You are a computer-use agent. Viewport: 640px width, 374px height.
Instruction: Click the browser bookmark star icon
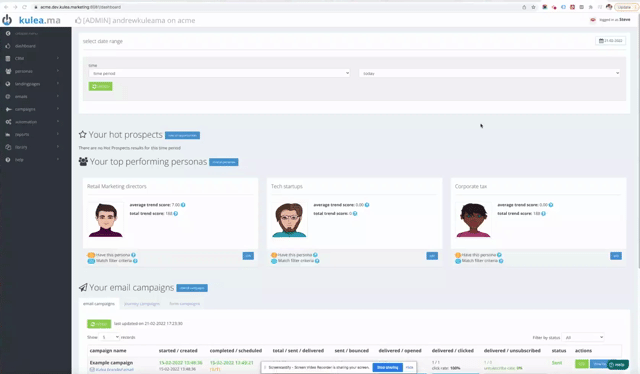[x=533, y=7]
